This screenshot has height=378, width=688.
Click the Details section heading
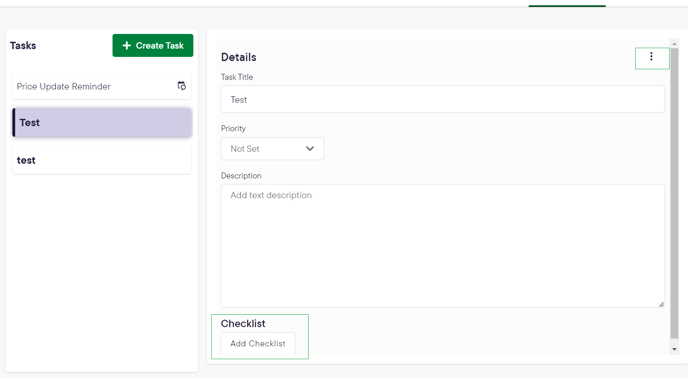point(239,57)
